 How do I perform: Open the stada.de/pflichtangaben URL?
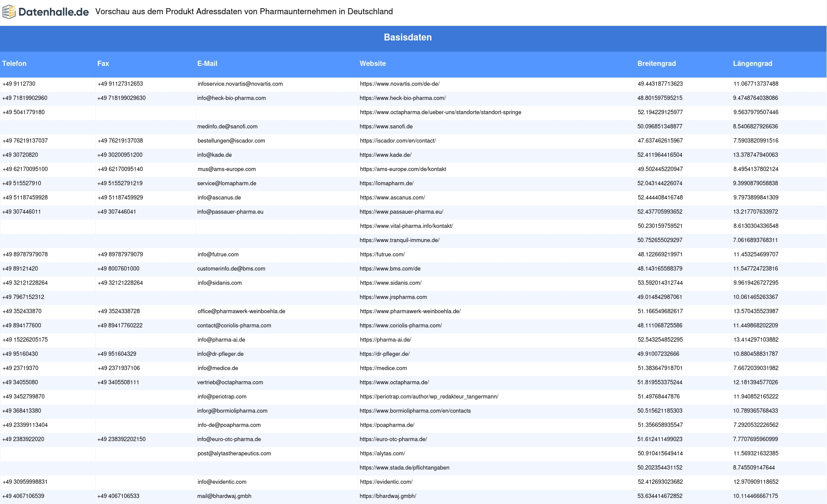404,468
